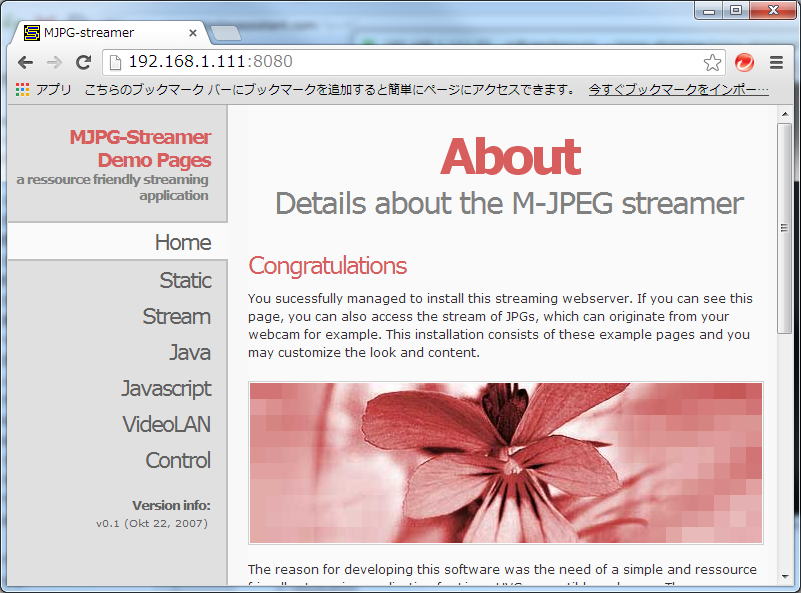Select the MJPG-streamer tab

click(x=100, y=33)
